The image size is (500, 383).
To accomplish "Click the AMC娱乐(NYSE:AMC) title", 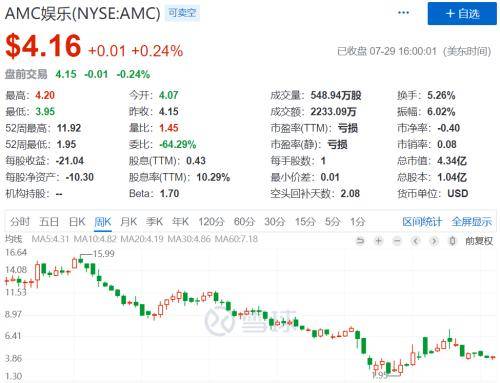I will point(83,13).
